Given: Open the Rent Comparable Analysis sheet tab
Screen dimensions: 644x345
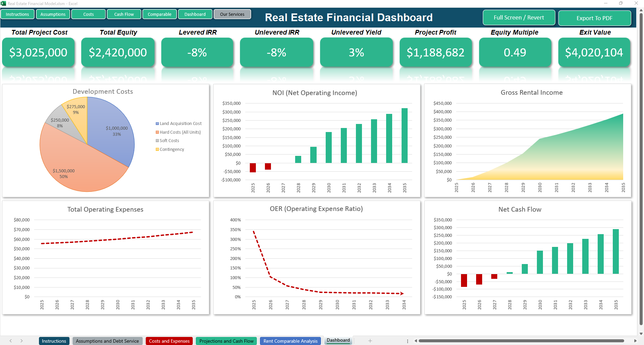Looking at the screenshot, I should tap(290, 341).
